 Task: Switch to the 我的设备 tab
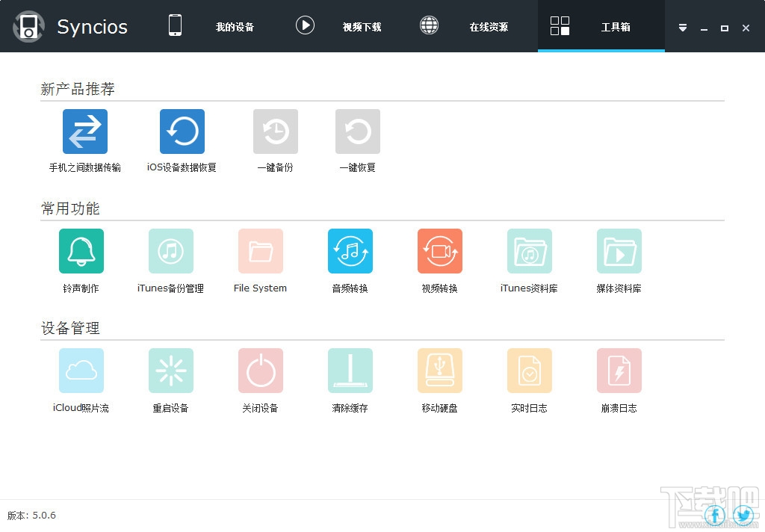(235, 27)
